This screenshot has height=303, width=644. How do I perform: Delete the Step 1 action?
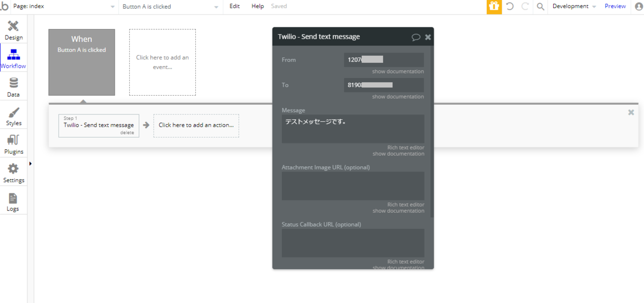pyautogui.click(x=127, y=133)
